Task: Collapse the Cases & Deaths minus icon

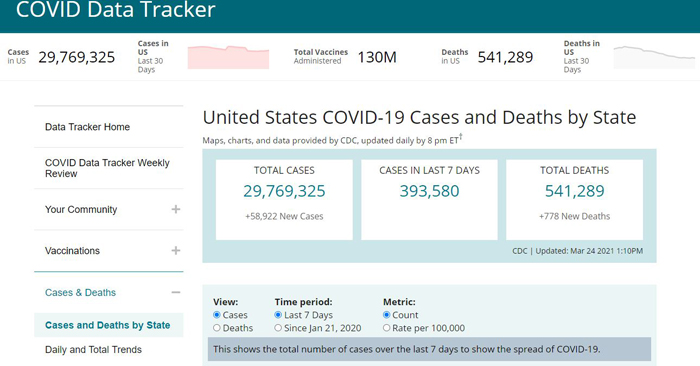Action: [x=176, y=292]
